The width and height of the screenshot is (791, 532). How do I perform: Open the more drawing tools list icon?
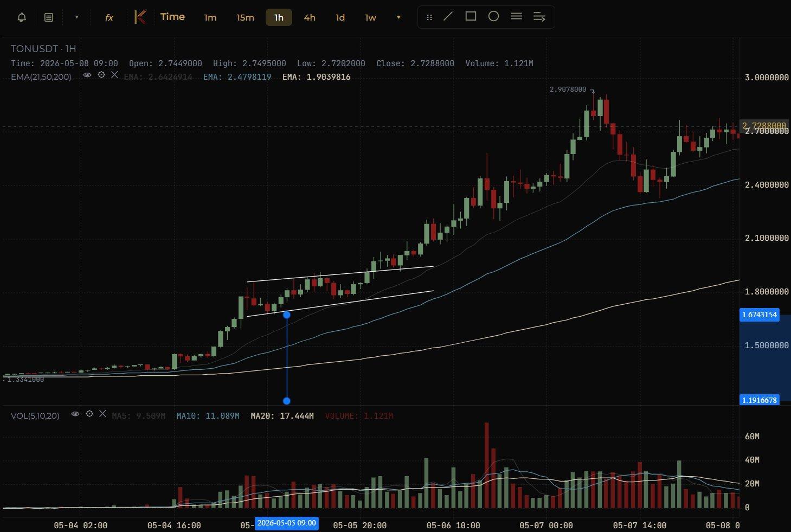(x=539, y=17)
